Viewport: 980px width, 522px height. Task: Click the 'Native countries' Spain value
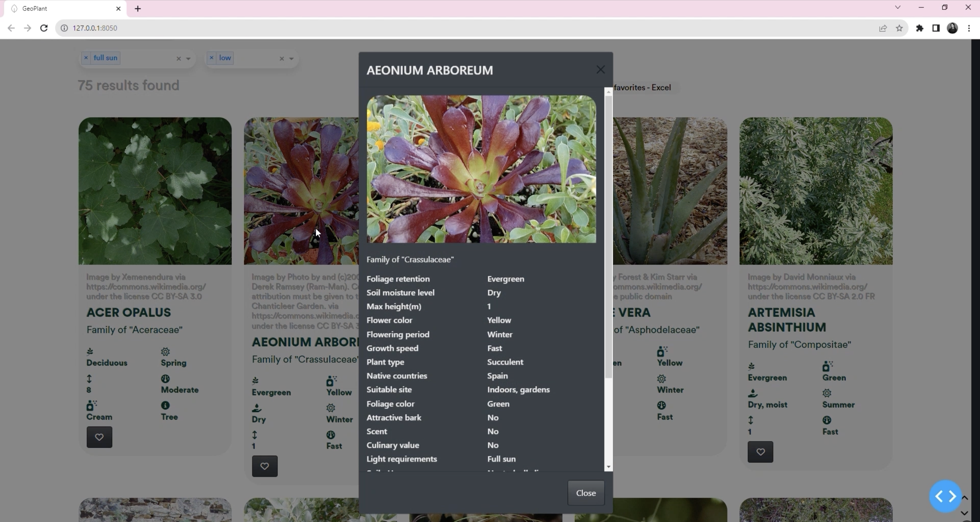(498, 375)
